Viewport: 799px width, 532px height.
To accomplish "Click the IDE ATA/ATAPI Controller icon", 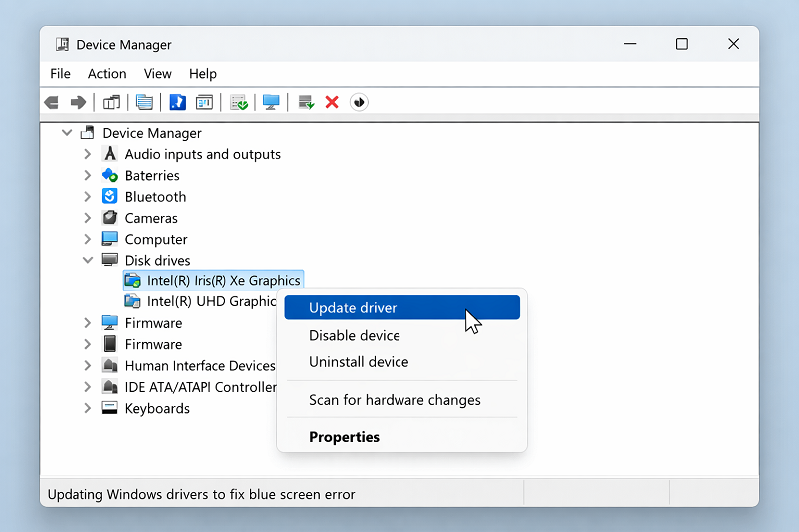I will coord(110,387).
